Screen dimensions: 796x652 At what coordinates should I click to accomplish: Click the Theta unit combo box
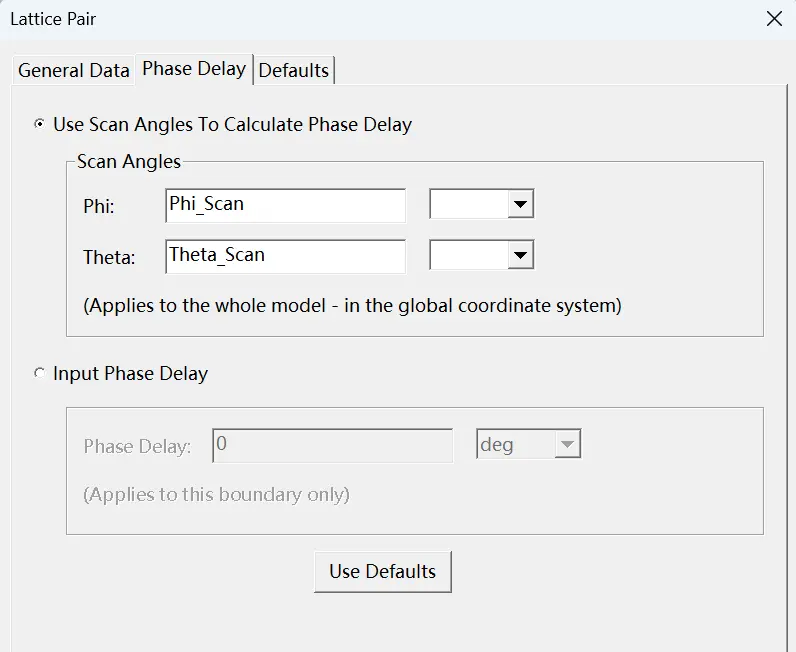[481, 255]
